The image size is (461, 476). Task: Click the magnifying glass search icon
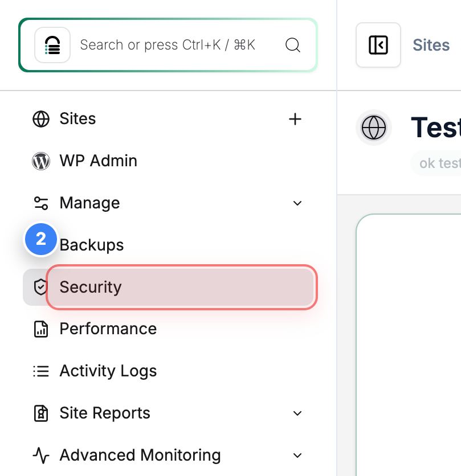click(x=293, y=45)
